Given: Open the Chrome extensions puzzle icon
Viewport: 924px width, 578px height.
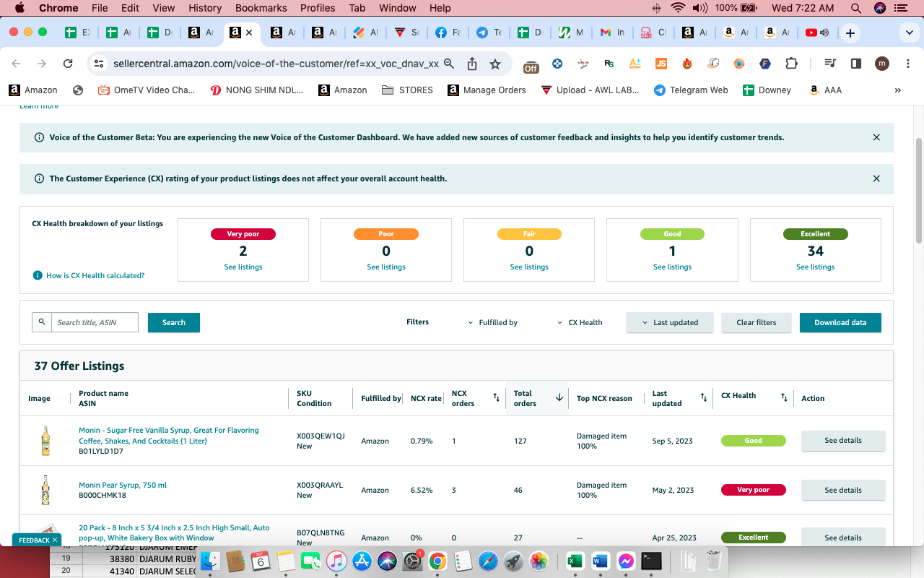Looking at the screenshot, I should click(x=791, y=64).
